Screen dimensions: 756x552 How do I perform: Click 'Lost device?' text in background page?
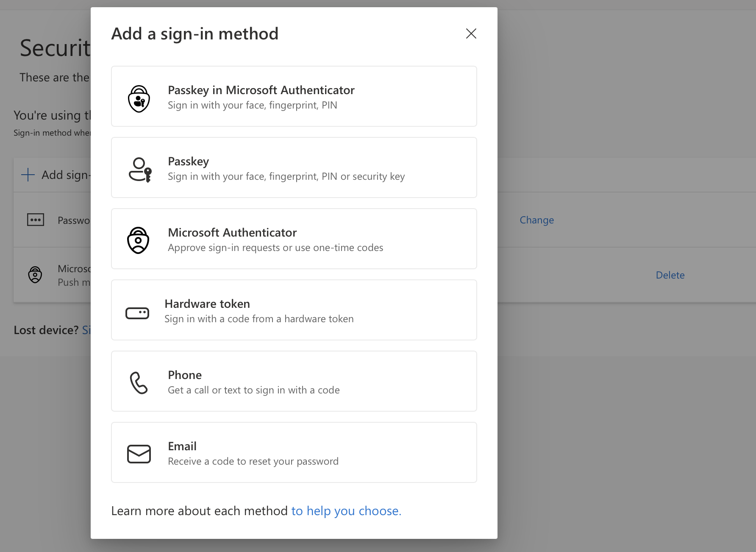click(x=46, y=330)
